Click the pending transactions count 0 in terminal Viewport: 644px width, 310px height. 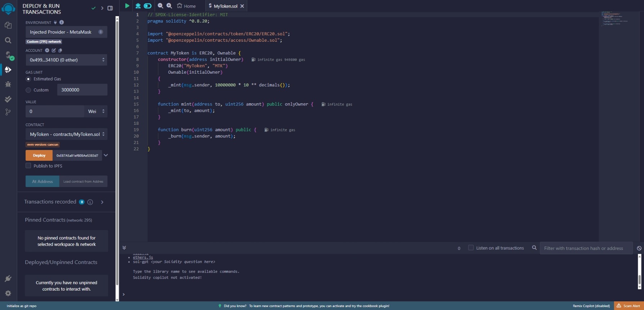(459, 248)
